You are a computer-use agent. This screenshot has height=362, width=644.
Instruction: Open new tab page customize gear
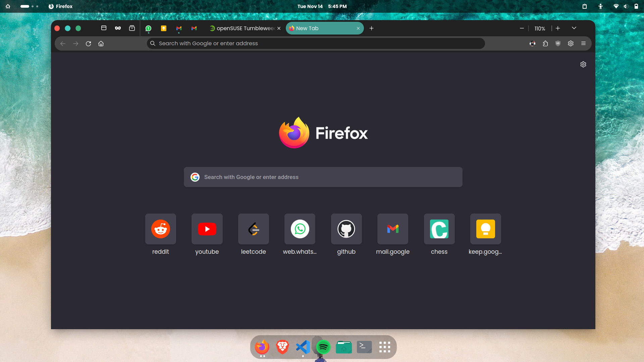[583, 64]
